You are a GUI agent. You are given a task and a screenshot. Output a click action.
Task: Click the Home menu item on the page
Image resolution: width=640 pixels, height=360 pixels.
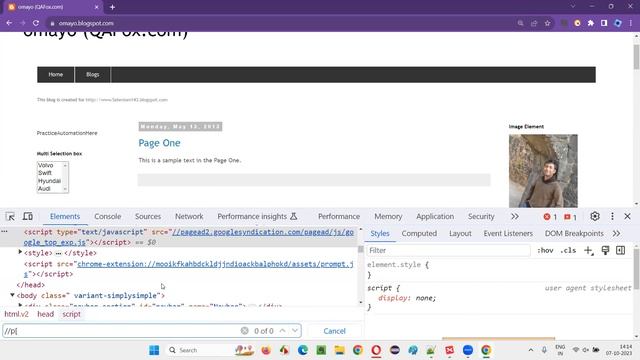point(56,75)
